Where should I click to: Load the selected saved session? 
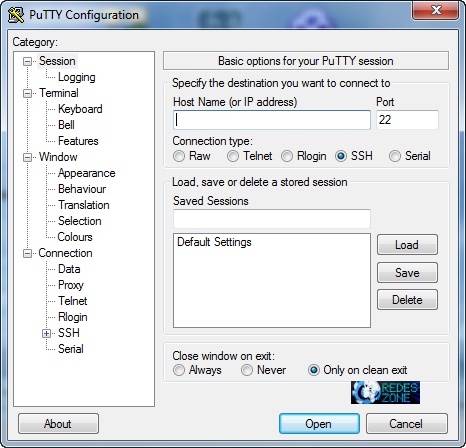click(x=407, y=245)
